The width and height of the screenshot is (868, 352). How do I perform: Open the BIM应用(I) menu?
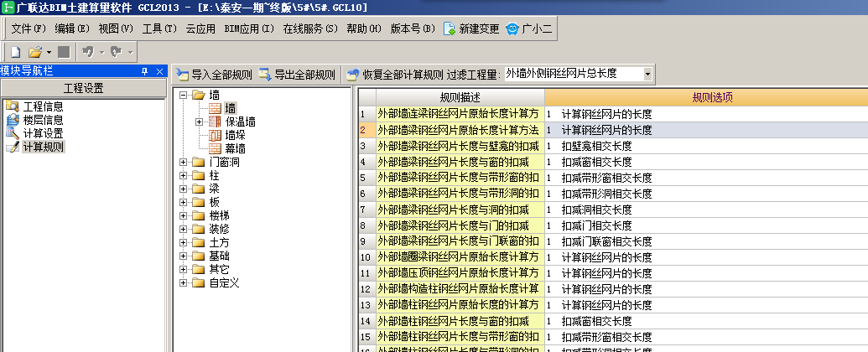[x=249, y=28]
